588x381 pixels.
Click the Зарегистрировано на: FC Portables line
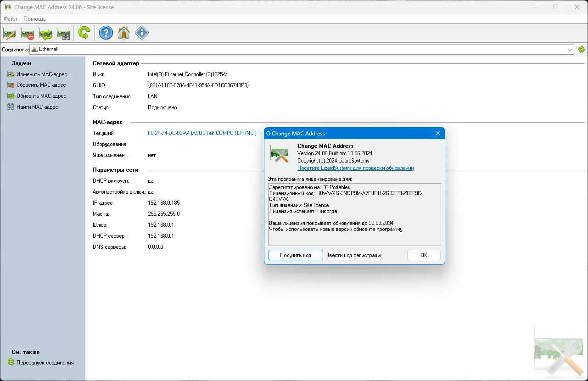[309, 187]
